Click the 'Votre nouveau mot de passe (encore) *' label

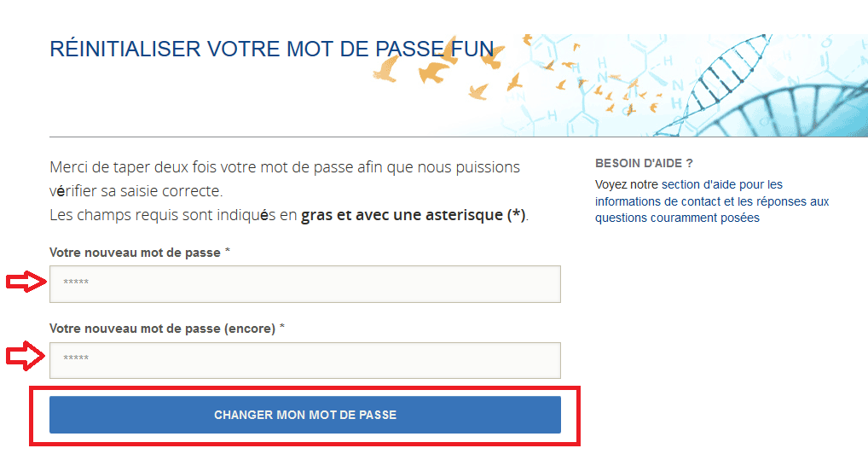pyautogui.click(x=166, y=329)
